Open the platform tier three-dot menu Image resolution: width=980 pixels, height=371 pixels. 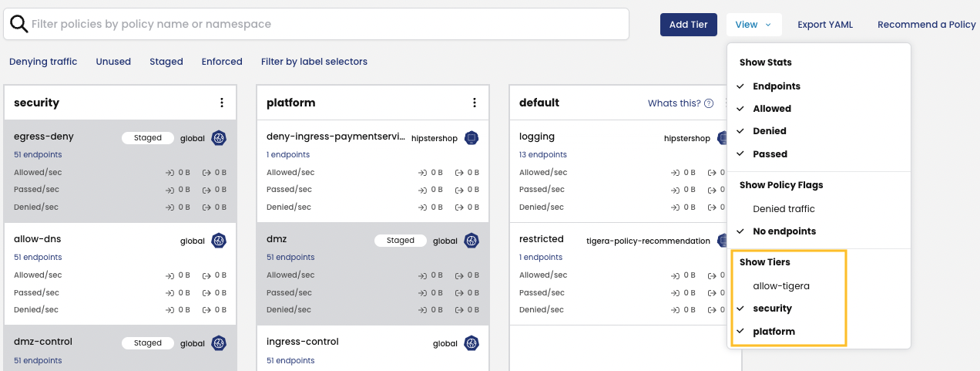(475, 103)
